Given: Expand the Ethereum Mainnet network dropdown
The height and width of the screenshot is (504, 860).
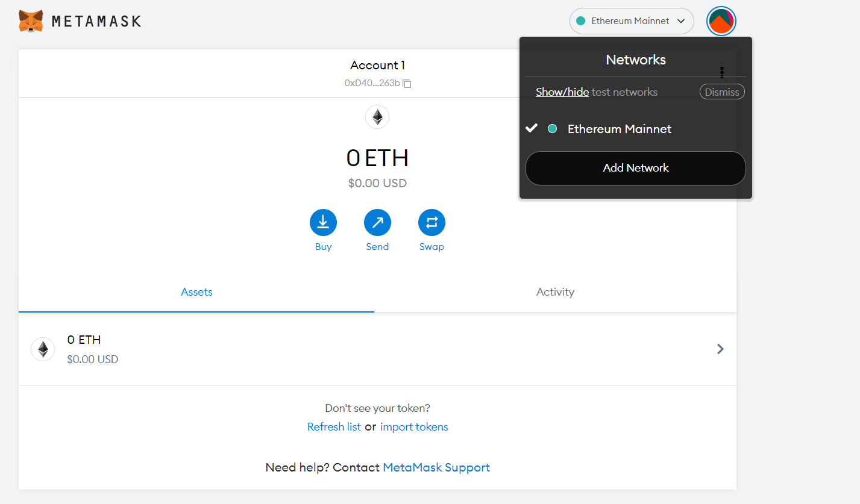Looking at the screenshot, I should [x=631, y=21].
